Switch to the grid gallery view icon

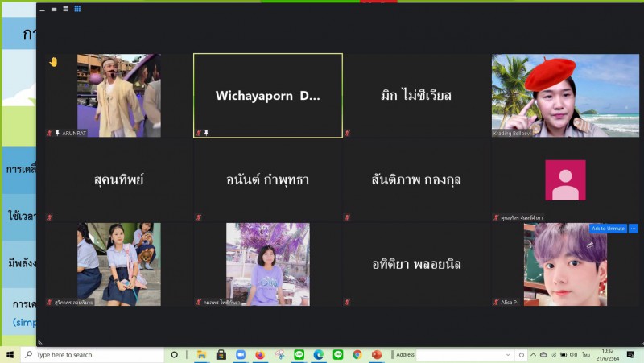pyautogui.click(x=77, y=9)
